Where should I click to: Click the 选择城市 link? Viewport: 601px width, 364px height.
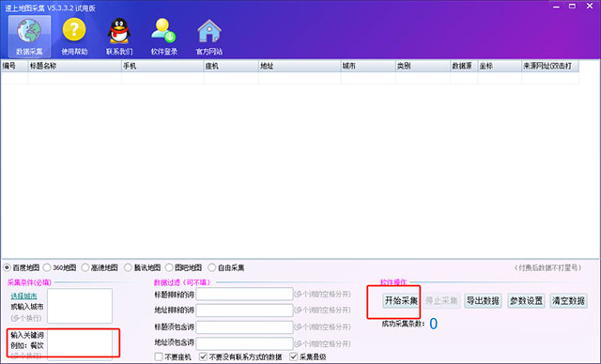point(23,296)
